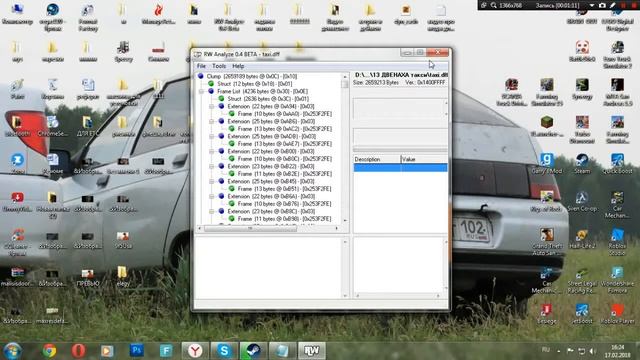Viewport: 640px width, 360px height.
Task: Click the tree view scroll up arrow
Action: (x=345, y=76)
